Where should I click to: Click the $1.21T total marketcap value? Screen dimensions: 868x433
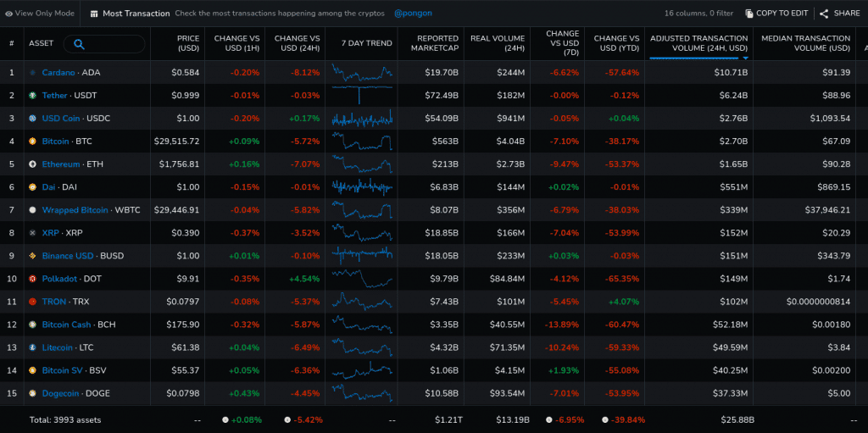coord(448,420)
